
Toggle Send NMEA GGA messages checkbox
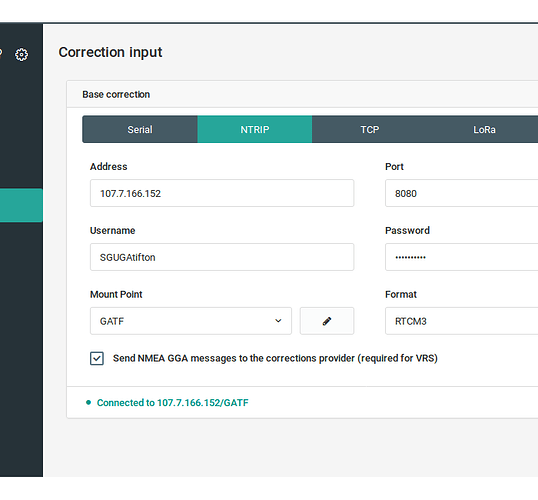click(x=97, y=359)
